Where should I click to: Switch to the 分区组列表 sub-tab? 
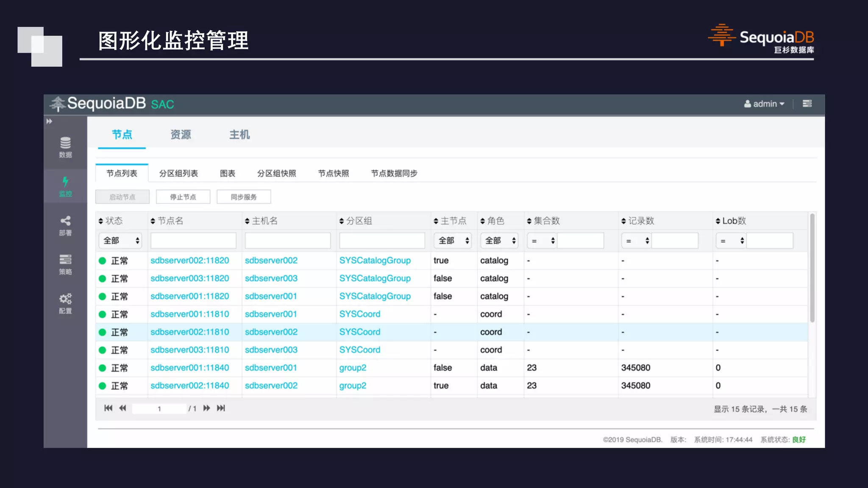click(x=178, y=174)
